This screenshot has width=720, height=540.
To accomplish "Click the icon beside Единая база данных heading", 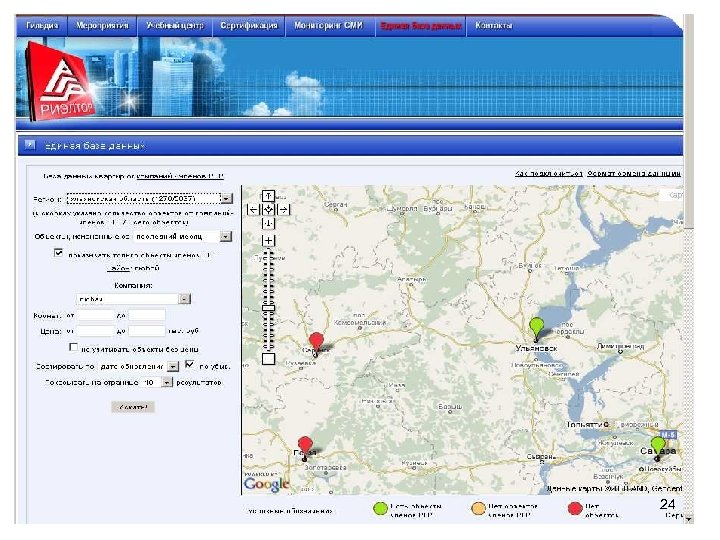I will [x=30, y=145].
